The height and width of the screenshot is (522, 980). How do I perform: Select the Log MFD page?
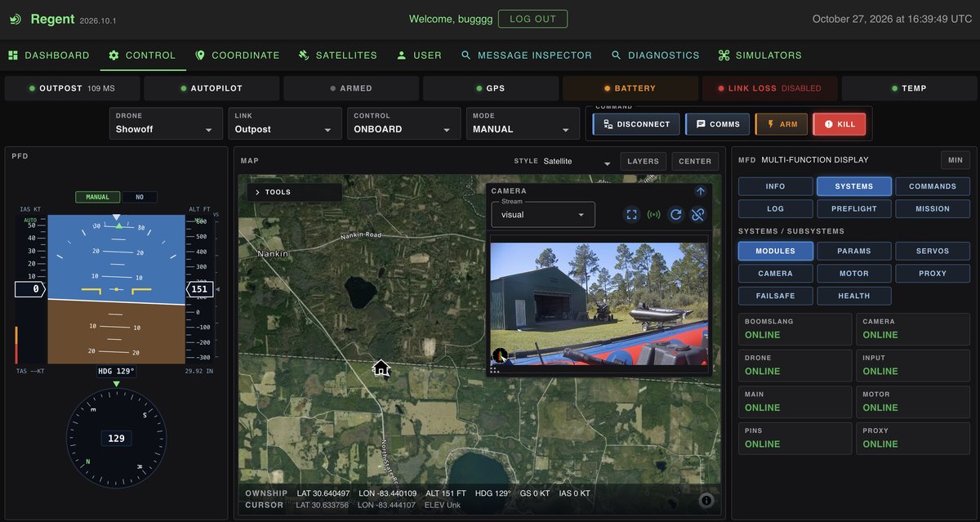[776, 208]
